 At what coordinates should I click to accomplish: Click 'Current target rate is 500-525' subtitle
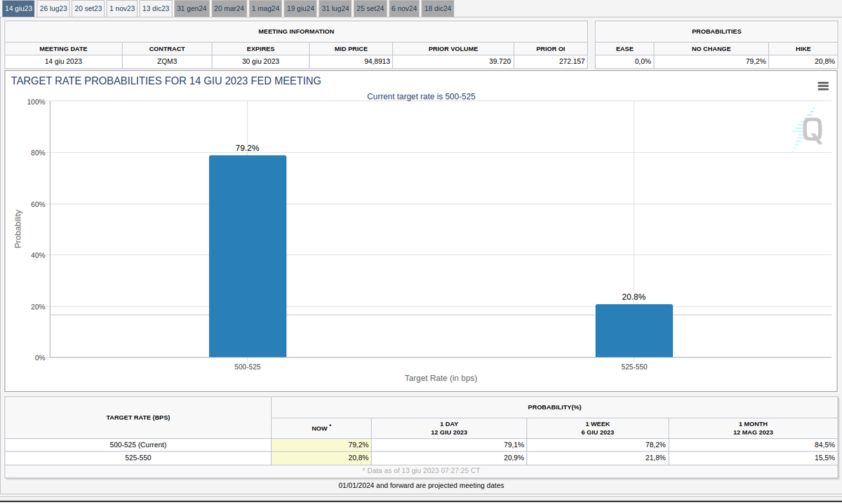coord(421,96)
